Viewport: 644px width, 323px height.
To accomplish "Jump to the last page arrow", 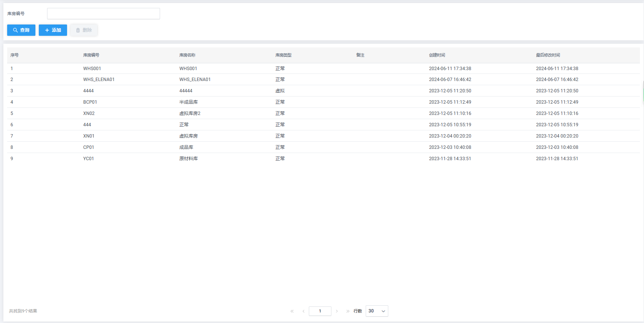I will 348,311.
